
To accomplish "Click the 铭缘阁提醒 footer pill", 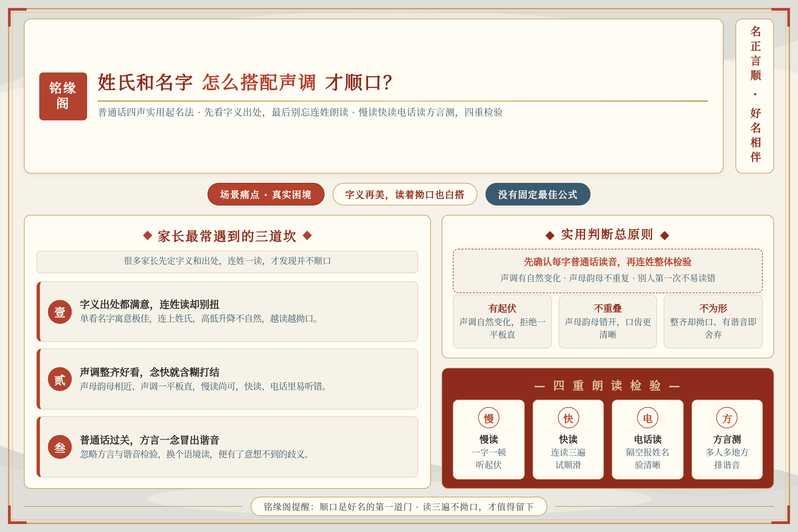I will (399, 506).
